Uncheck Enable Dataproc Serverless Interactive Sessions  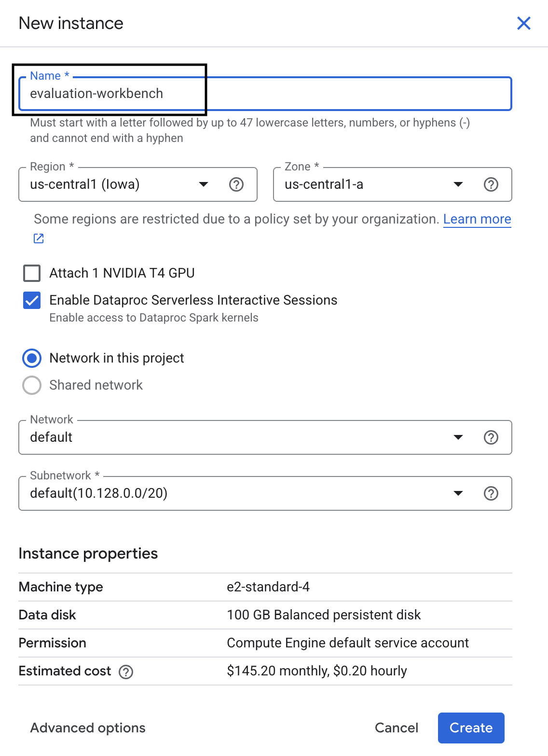[x=32, y=300]
